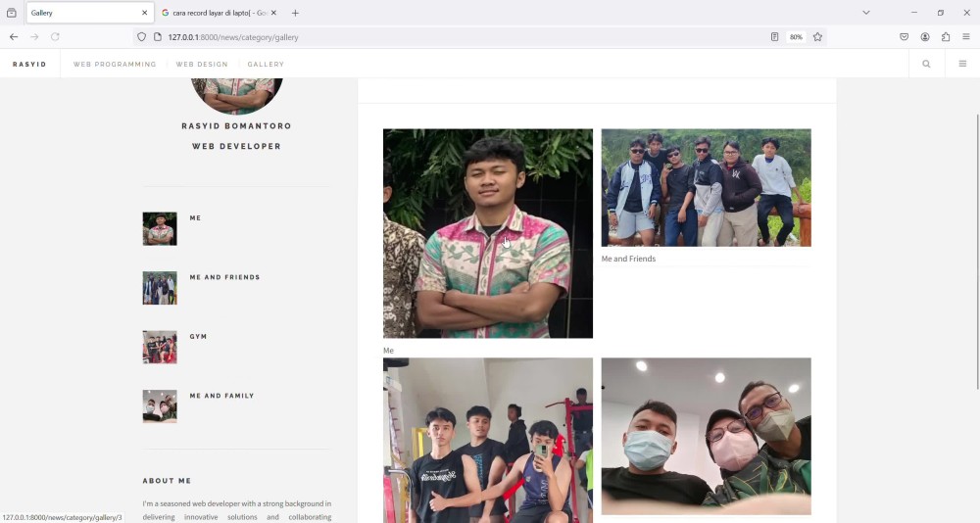This screenshot has width=980, height=523.
Task: Open the gym mirror selfie photo
Action: (x=488, y=441)
